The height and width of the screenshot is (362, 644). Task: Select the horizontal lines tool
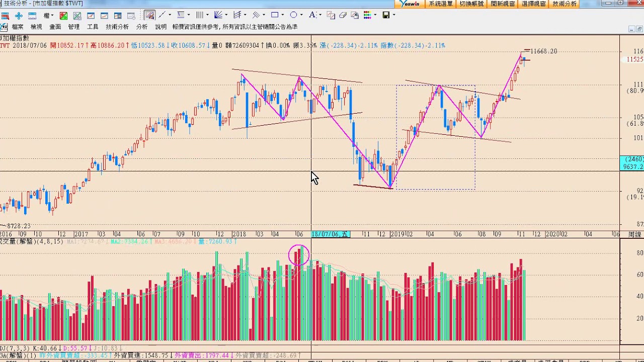[181, 16]
